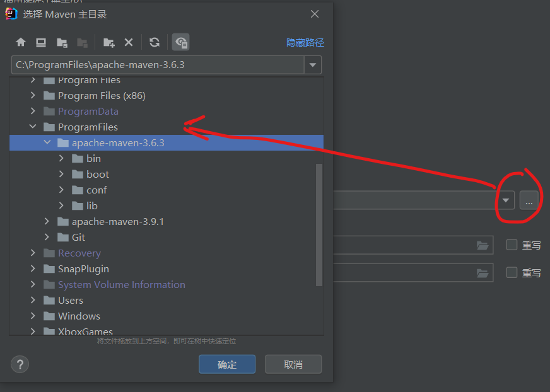
Task: Expand System Volume Information folder
Action: click(x=33, y=284)
